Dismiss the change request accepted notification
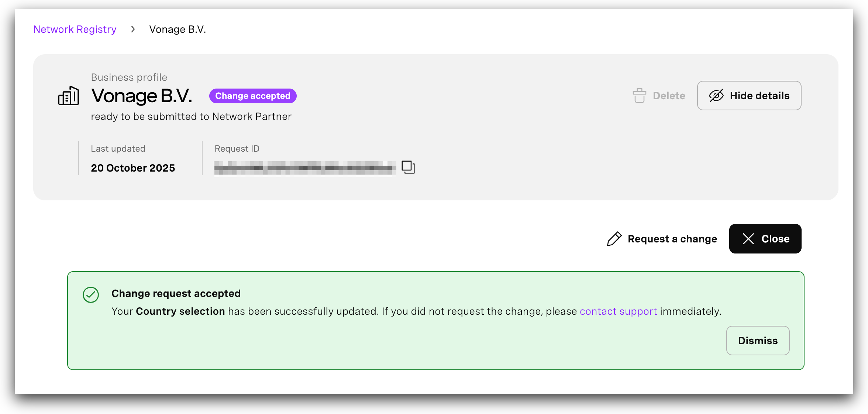 (758, 340)
